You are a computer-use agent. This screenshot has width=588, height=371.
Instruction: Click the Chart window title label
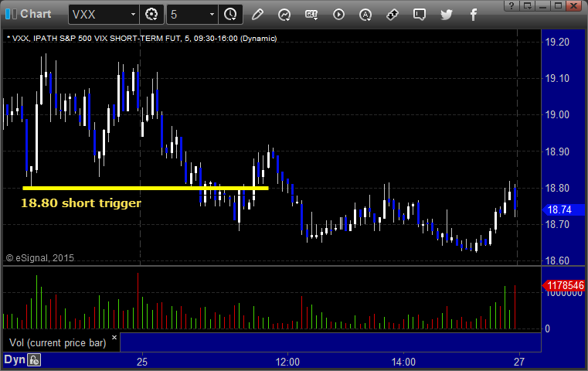[x=36, y=14]
